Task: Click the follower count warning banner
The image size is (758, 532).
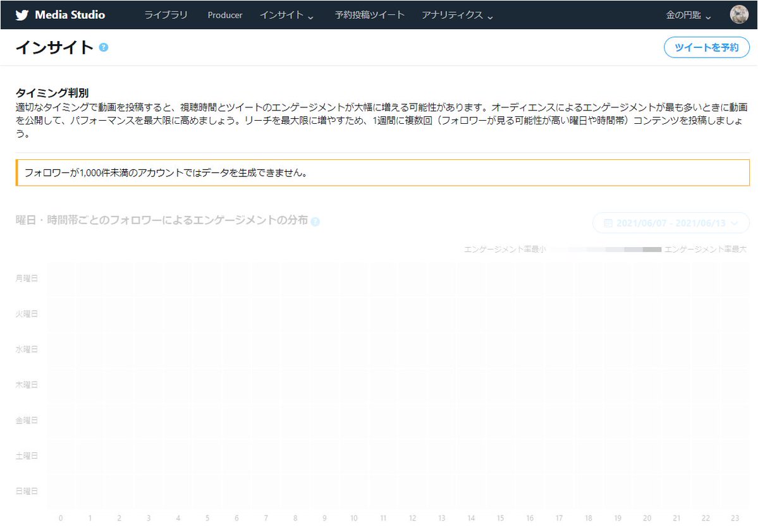Action: point(382,172)
